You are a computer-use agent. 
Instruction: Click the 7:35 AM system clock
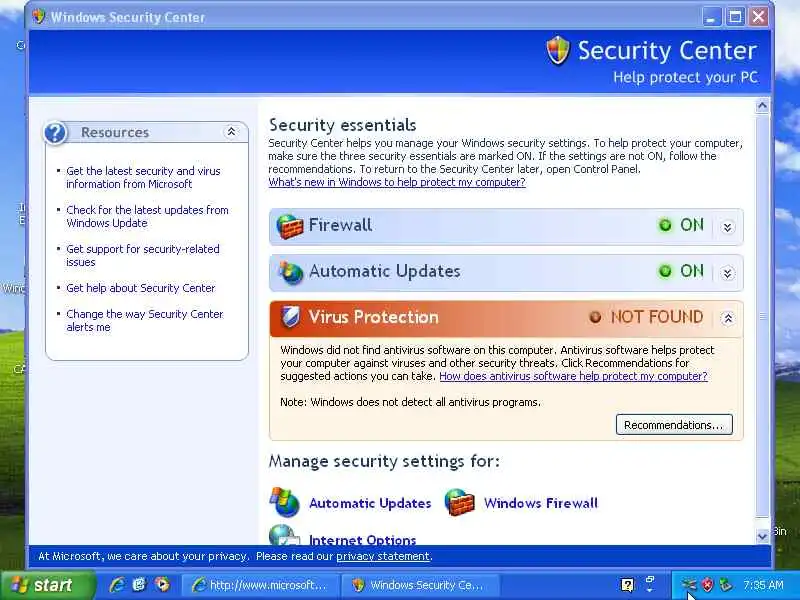tap(763, 585)
